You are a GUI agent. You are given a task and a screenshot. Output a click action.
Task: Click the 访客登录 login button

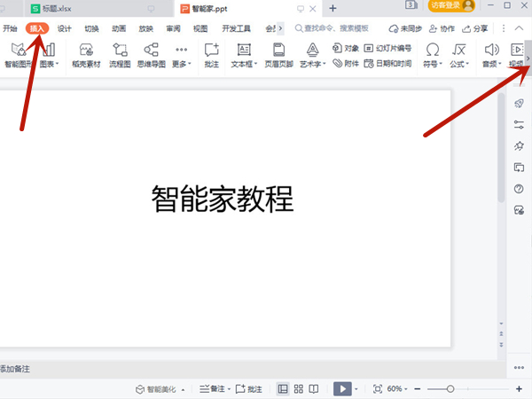click(451, 6)
